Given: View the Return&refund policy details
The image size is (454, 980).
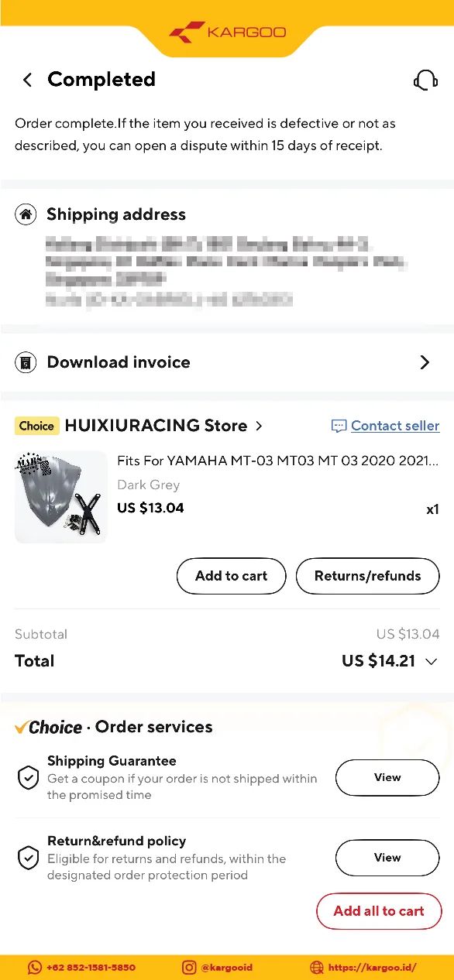Looking at the screenshot, I should [387, 858].
